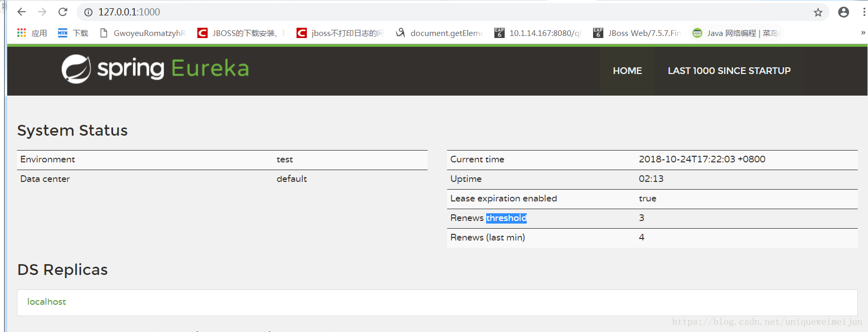This screenshot has width=868, height=332.
Task: Open the Java network programming bookmark
Action: pyautogui.click(x=736, y=33)
